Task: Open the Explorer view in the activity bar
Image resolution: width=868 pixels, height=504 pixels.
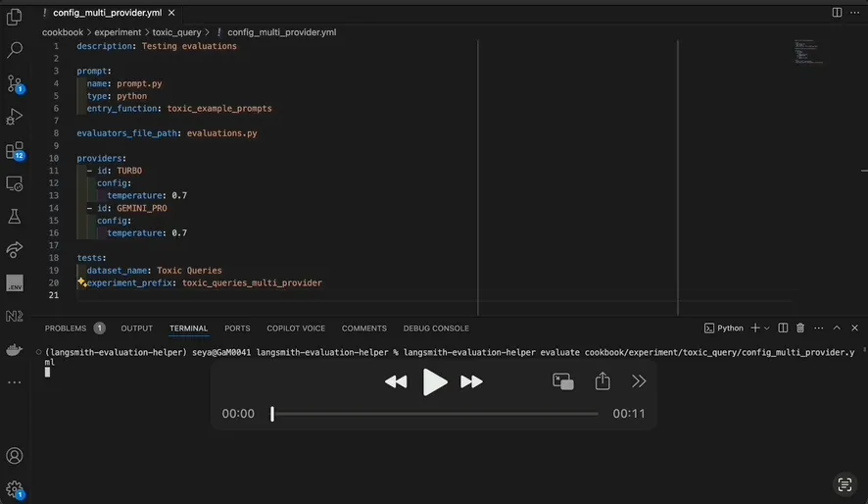Action: click(15, 17)
